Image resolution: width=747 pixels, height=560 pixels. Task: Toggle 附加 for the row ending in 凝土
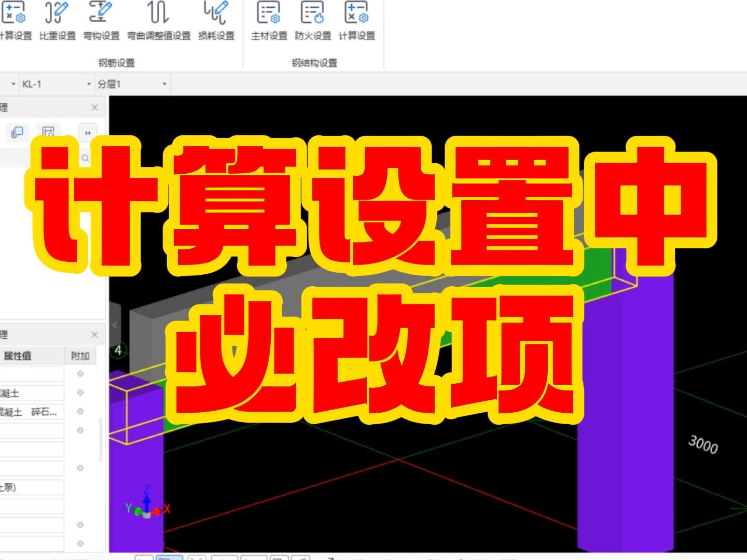(80, 393)
